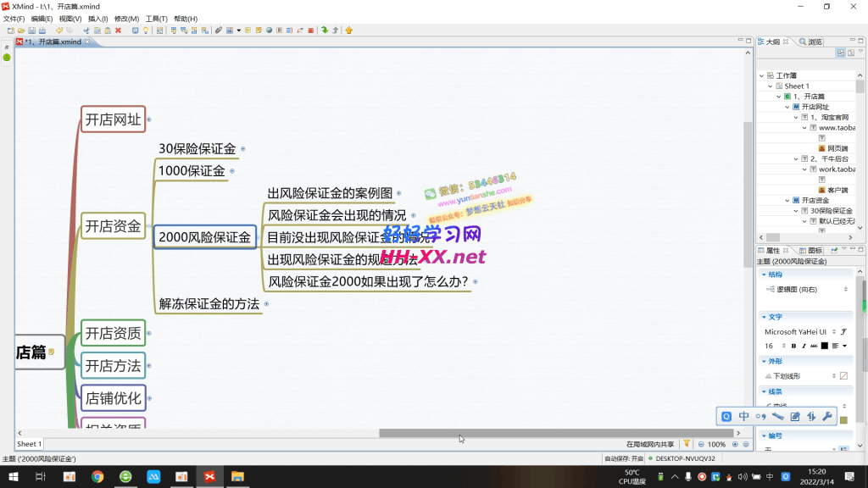Click the Open file toolbar icon
The image size is (868, 488).
[x=21, y=30]
